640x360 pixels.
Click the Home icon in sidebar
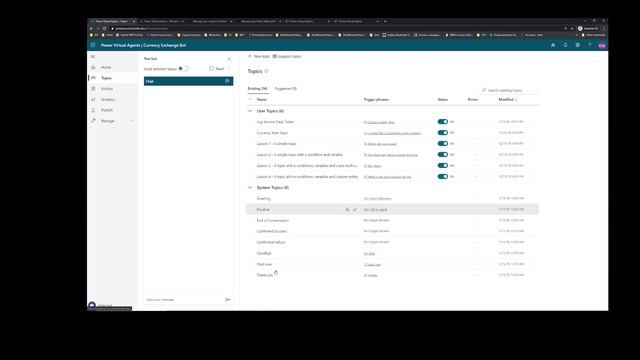coord(93,67)
